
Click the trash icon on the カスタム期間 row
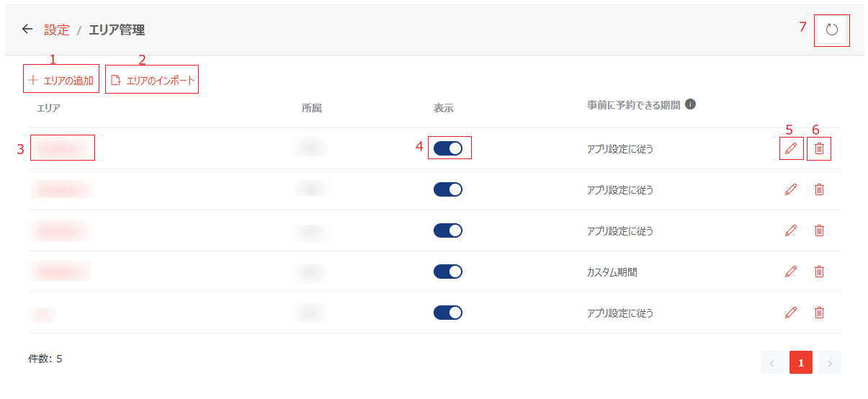point(819,272)
